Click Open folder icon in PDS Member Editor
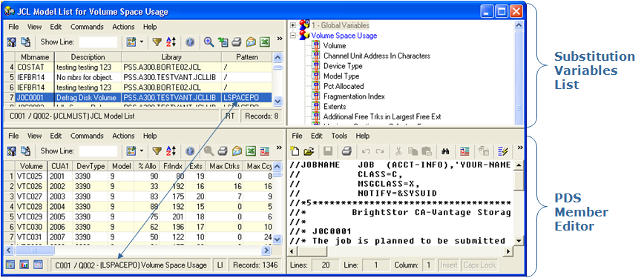The image size is (644, 278). (x=309, y=151)
